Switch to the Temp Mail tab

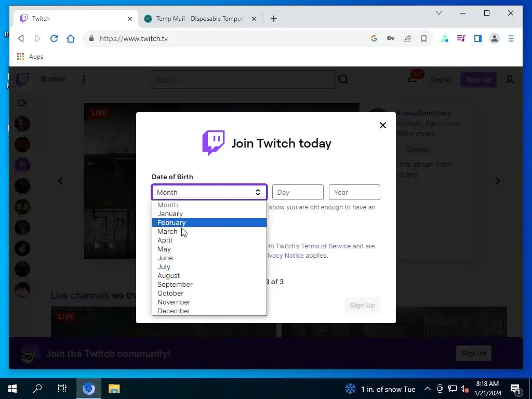coord(199,19)
